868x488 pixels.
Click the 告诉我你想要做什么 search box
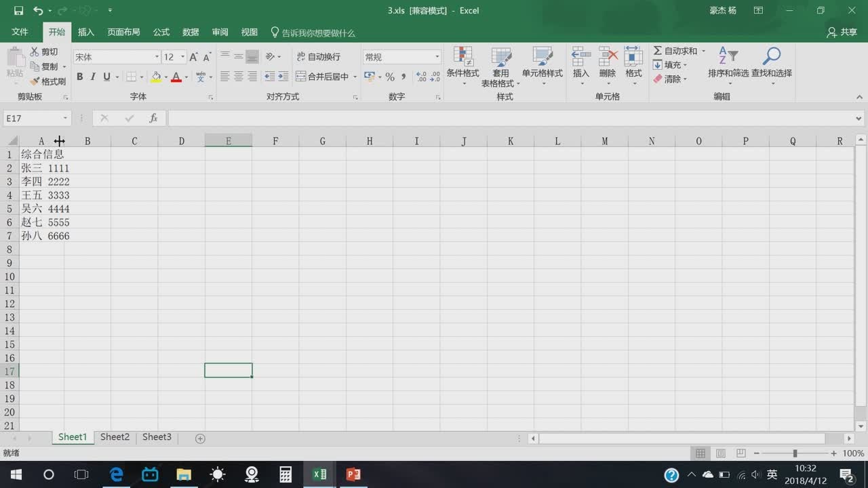click(x=313, y=33)
